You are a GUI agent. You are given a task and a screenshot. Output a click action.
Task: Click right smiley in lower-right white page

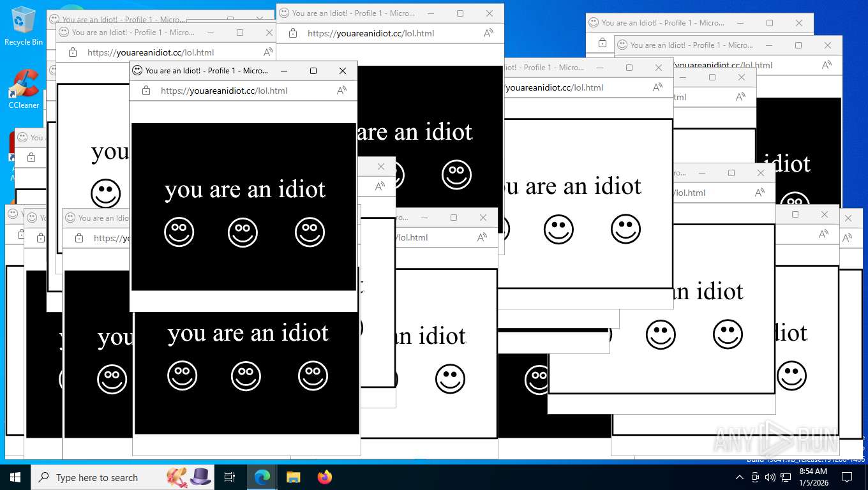728,334
